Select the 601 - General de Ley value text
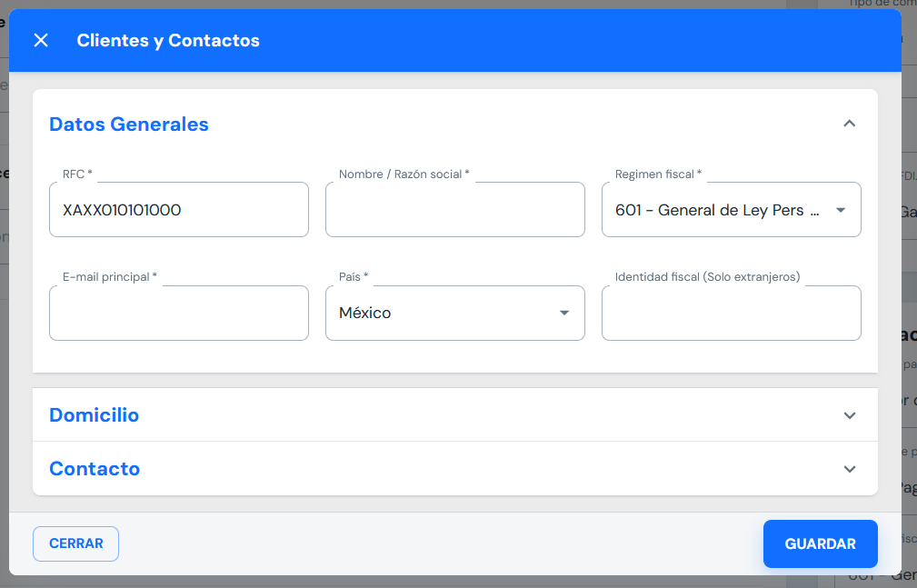Screen dimensions: 917x588 point(717,210)
